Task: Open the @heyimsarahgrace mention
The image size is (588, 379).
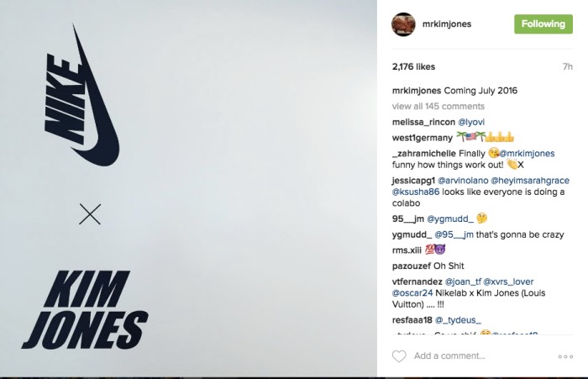Action: pos(530,181)
